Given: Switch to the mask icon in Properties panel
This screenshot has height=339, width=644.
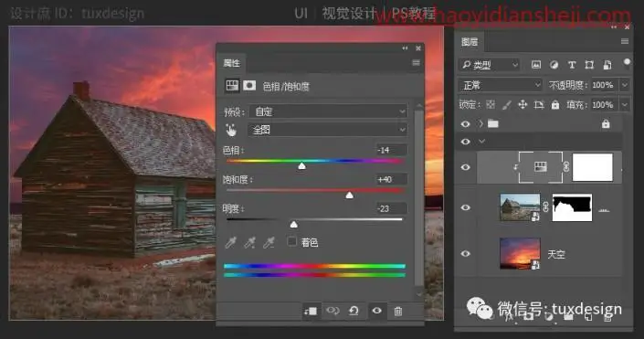Looking at the screenshot, I should (x=249, y=86).
